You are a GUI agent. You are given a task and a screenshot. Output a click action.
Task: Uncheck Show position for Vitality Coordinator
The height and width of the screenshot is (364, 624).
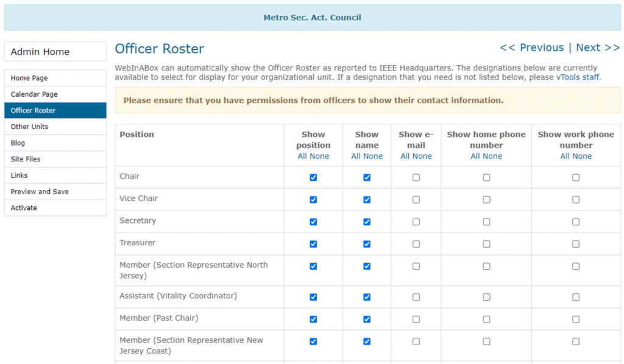[313, 297]
